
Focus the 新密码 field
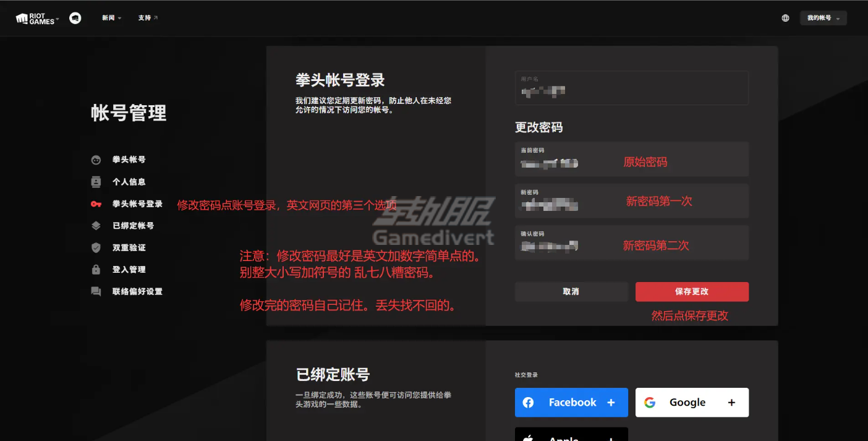(632, 201)
